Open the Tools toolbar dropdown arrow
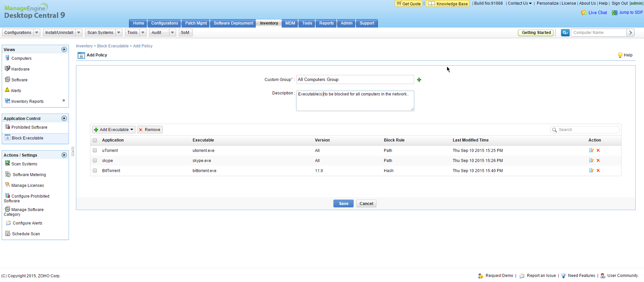Image resolution: width=644 pixels, height=282 pixels. tap(143, 33)
